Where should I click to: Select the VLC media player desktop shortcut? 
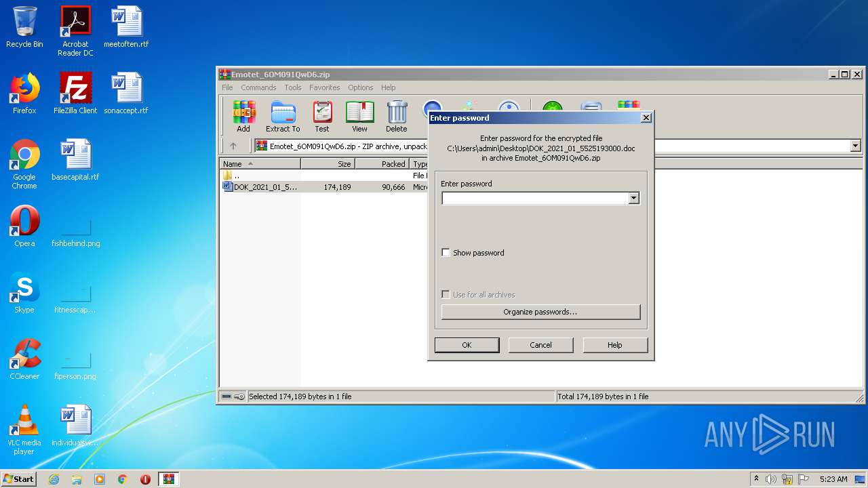(24, 430)
